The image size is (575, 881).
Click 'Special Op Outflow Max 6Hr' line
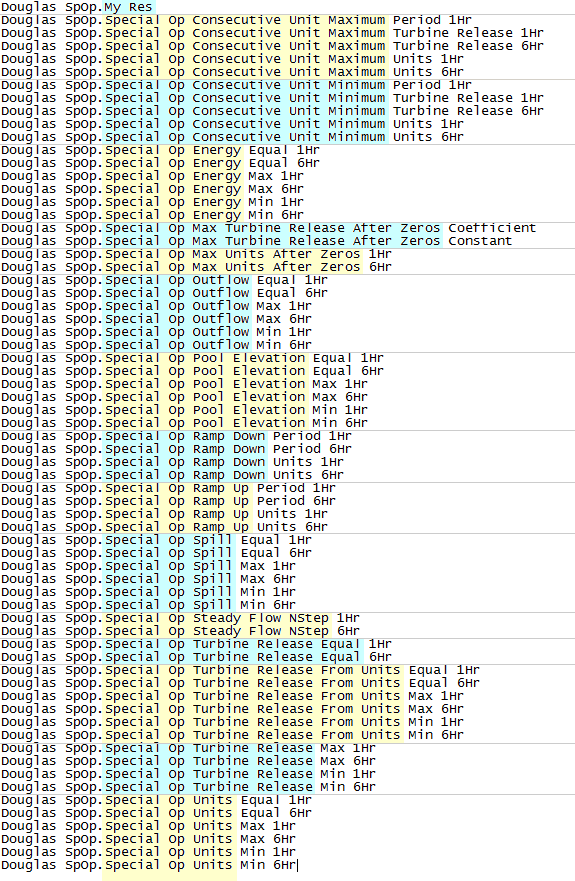tap(156, 319)
